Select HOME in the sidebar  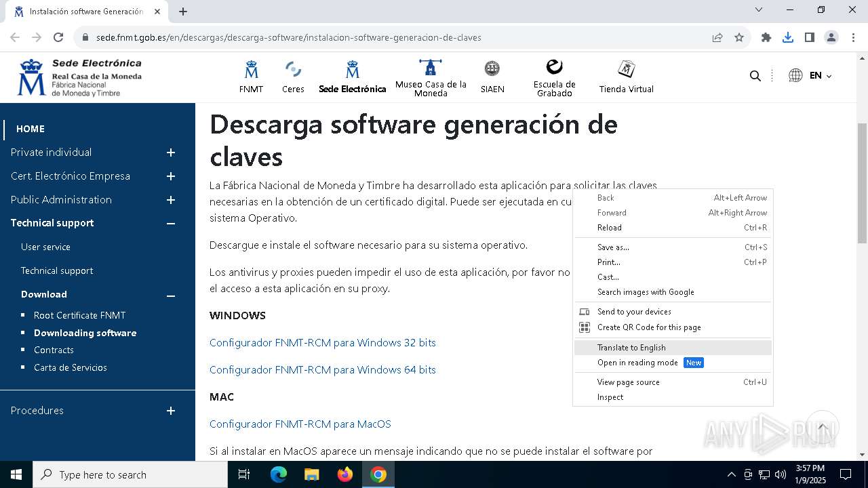(31, 129)
